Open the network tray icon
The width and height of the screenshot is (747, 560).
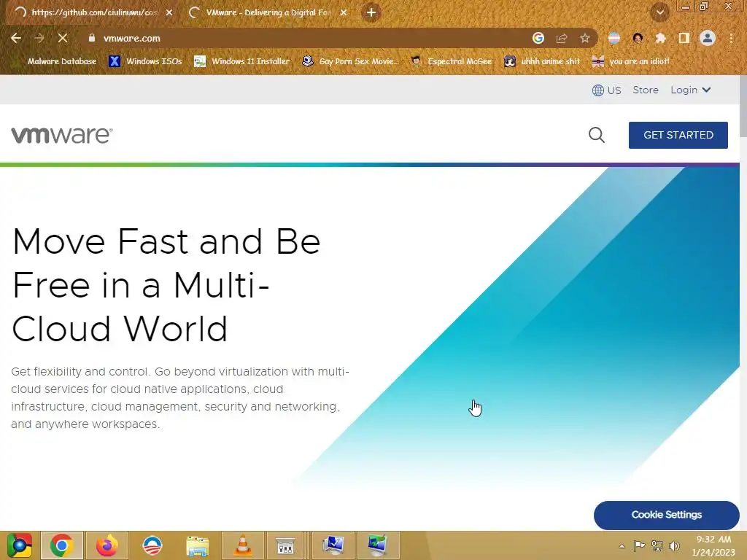657,545
